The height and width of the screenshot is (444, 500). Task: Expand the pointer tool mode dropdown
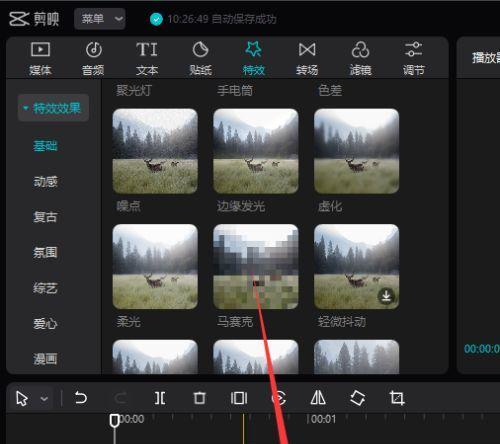coord(44,399)
